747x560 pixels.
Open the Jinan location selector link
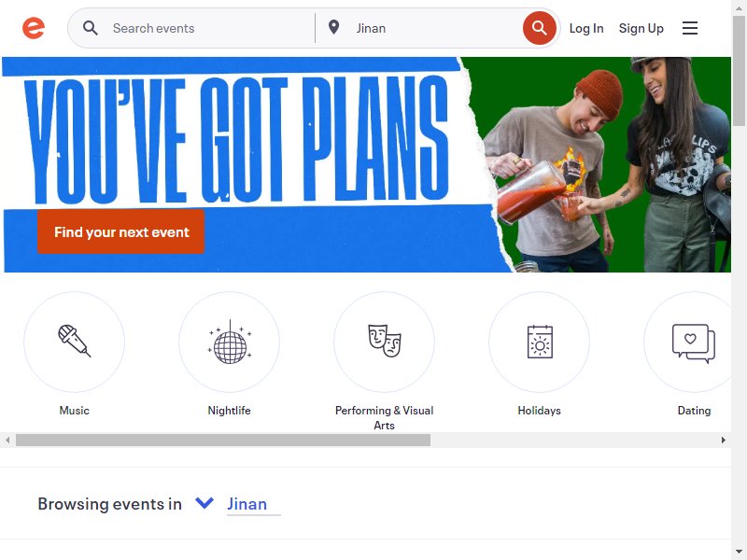coord(247,504)
